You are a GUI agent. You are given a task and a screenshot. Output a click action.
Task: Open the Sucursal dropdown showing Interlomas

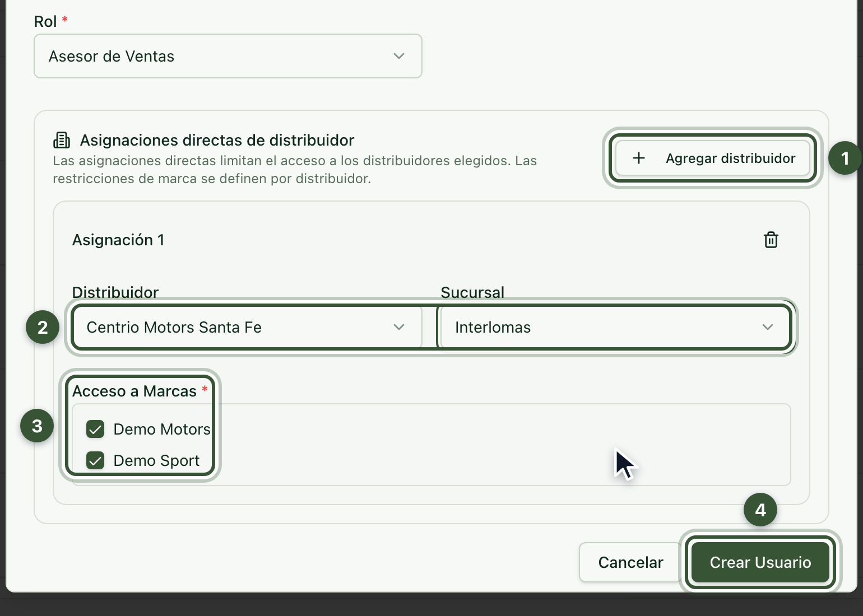(x=615, y=327)
